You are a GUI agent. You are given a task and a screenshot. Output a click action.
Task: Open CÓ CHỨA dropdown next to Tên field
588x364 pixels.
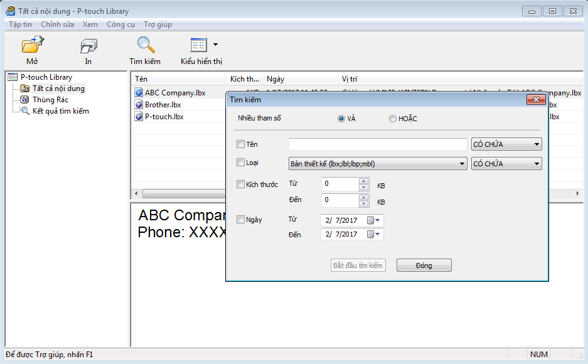point(506,144)
